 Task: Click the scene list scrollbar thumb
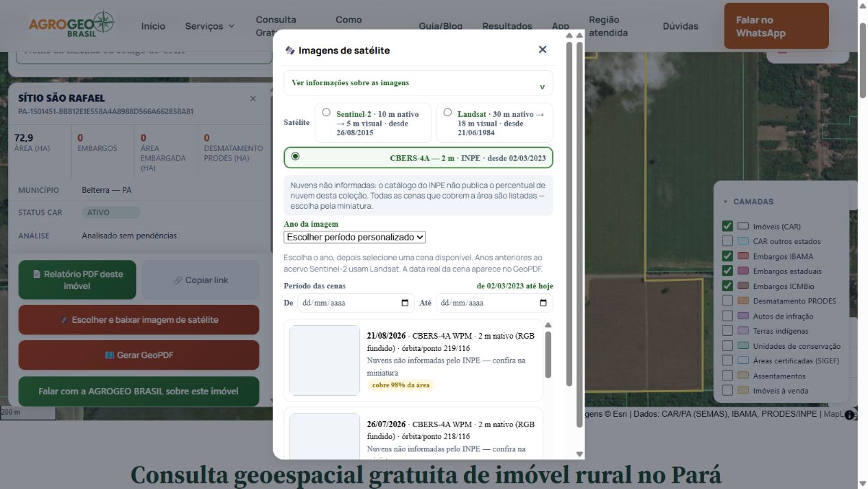548,354
